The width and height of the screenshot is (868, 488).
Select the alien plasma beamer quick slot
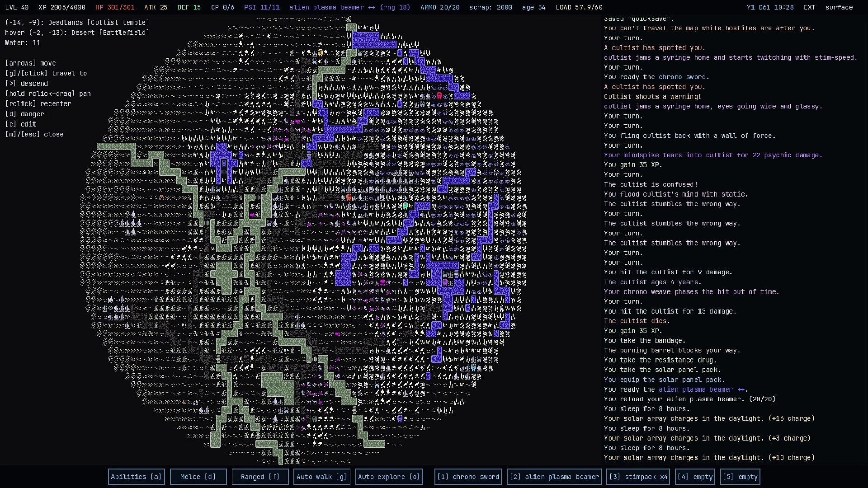point(554,477)
